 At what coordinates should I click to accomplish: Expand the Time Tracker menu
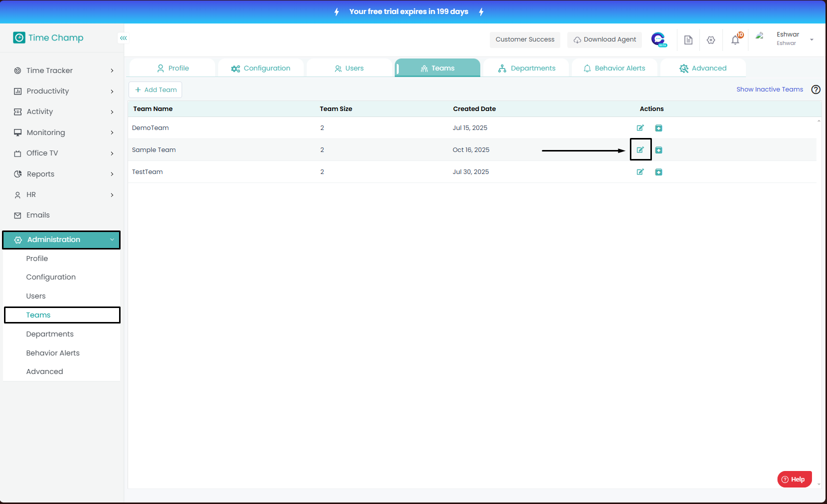[x=64, y=70]
